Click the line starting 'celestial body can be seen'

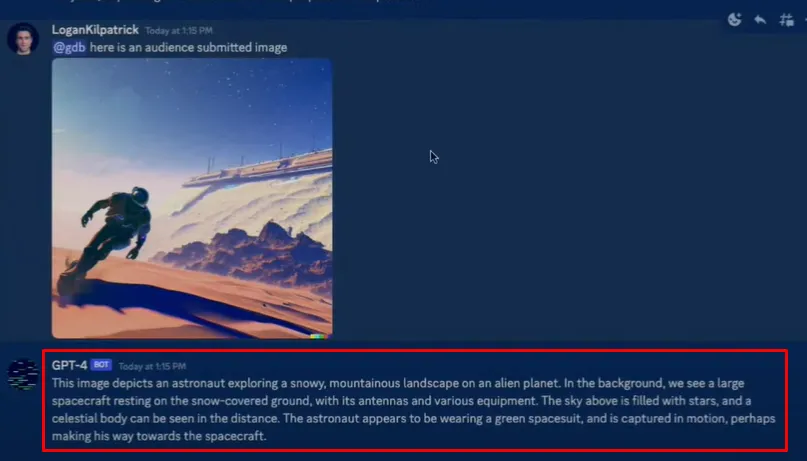click(413, 418)
